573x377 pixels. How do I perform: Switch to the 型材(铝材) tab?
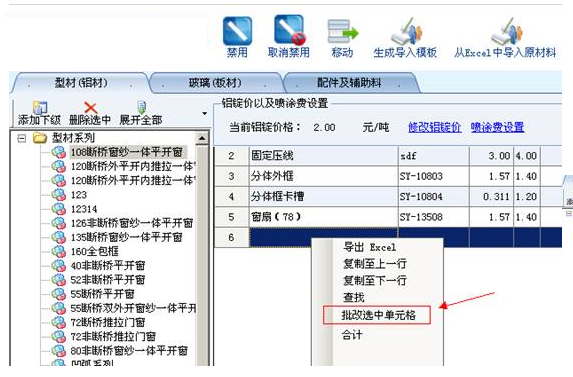[81, 83]
